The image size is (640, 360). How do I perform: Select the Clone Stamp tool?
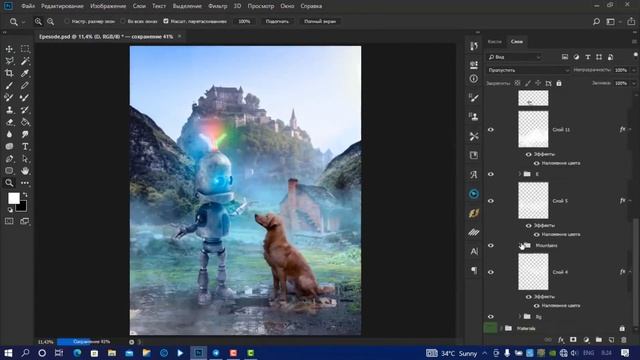click(9, 110)
